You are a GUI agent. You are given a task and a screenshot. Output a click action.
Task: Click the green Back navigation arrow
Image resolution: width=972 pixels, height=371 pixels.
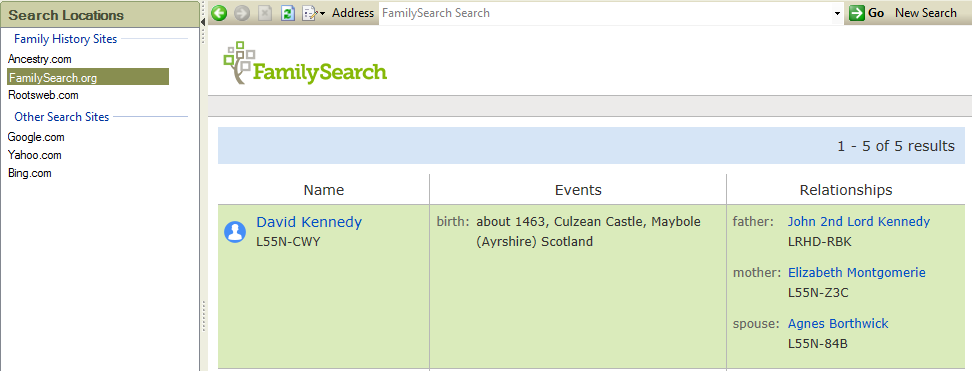pyautogui.click(x=219, y=13)
